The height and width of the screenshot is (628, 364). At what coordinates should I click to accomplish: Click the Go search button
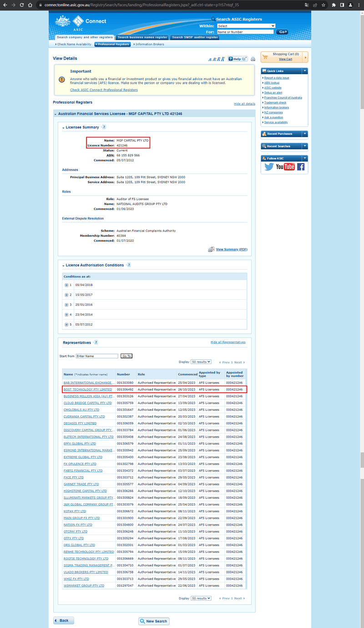[x=283, y=32]
